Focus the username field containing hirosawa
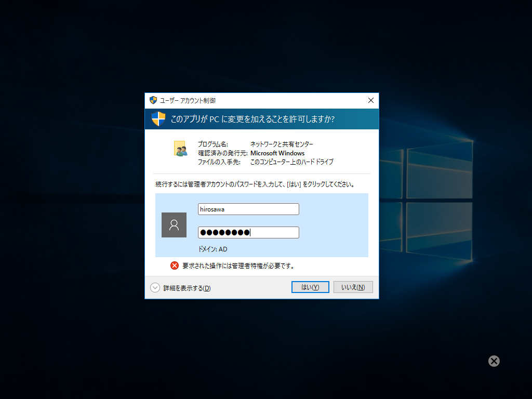 click(x=248, y=209)
